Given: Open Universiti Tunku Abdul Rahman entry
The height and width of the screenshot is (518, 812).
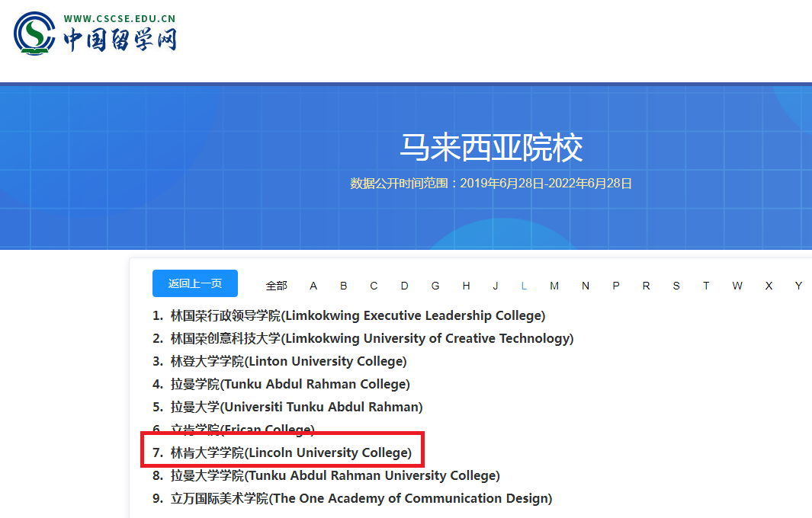Looking at the screenshot, I should (297, 407).
